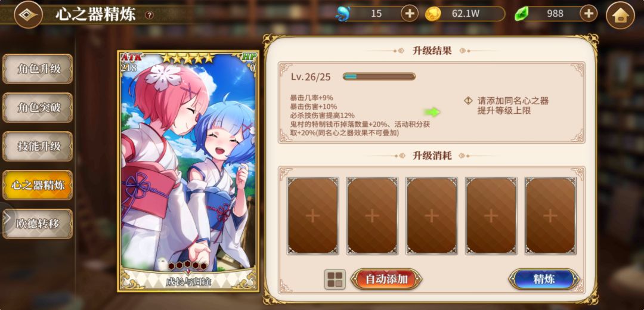Switch to 角色升级 tab
This screenshot has width=644, height=310.
pos(38,69)
